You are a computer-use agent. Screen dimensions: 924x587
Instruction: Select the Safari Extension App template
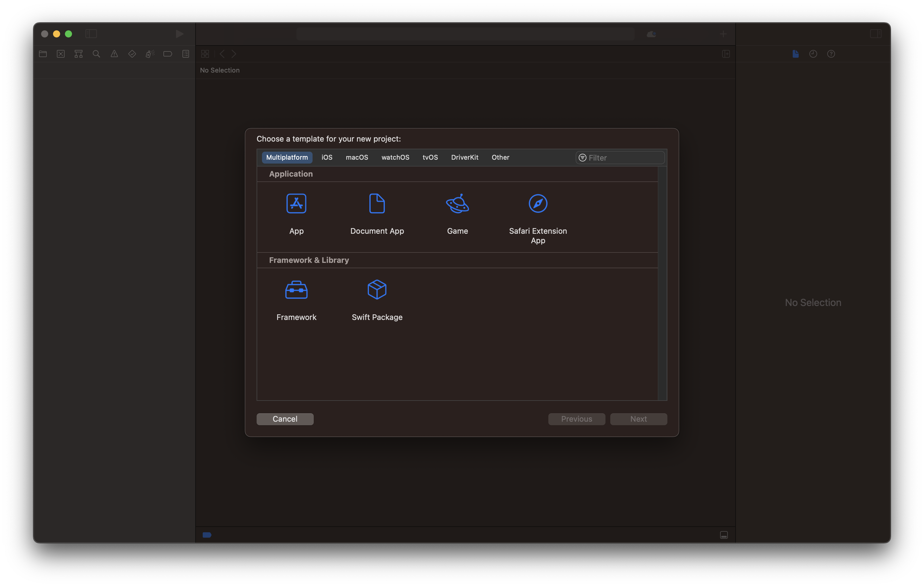[x=538, y=215]
